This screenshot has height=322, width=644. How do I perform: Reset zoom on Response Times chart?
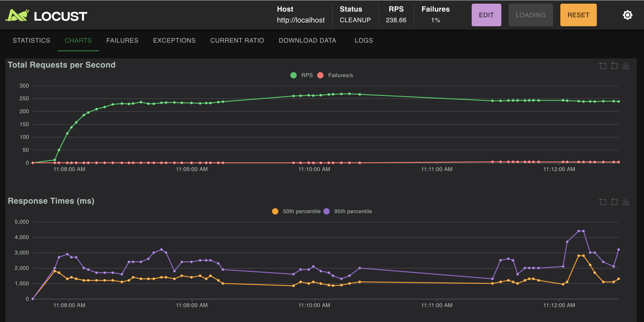point(614,202)
